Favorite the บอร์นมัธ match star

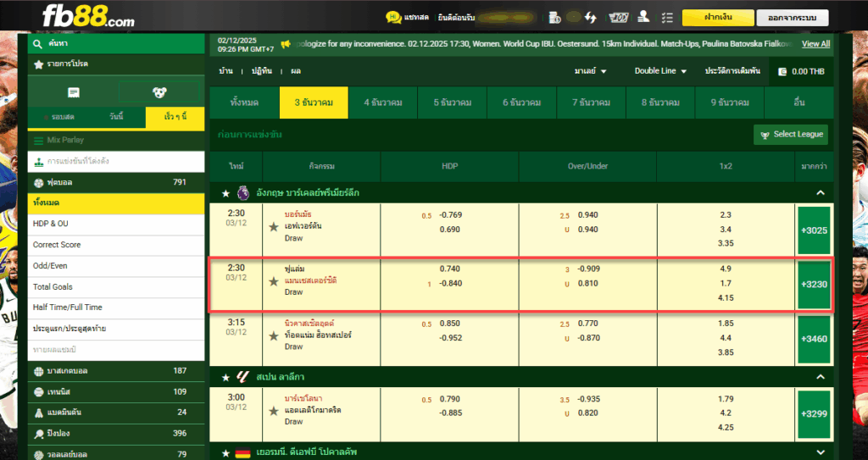[274, 227]
